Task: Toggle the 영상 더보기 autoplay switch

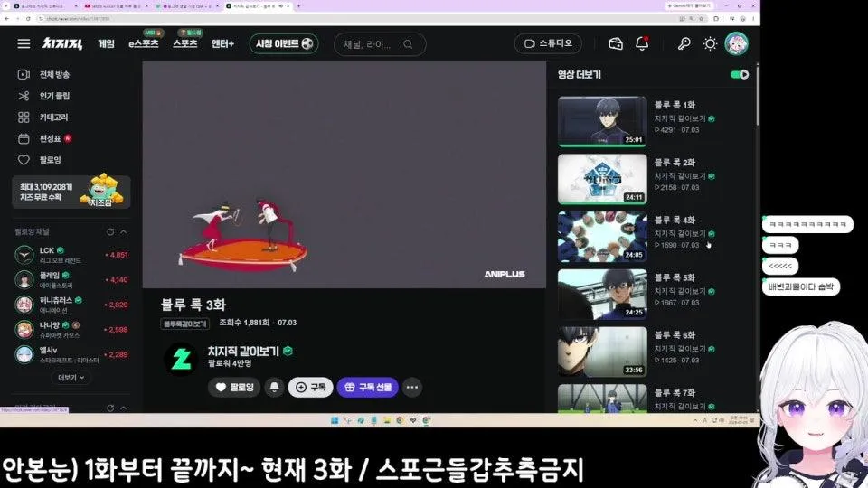Action: click(739, 75)
